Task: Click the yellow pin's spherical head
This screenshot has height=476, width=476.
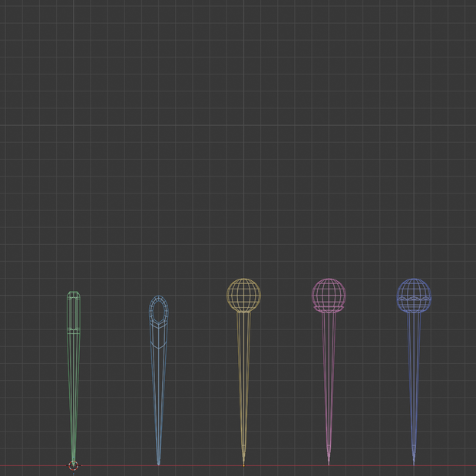Action: pos(243,295)
